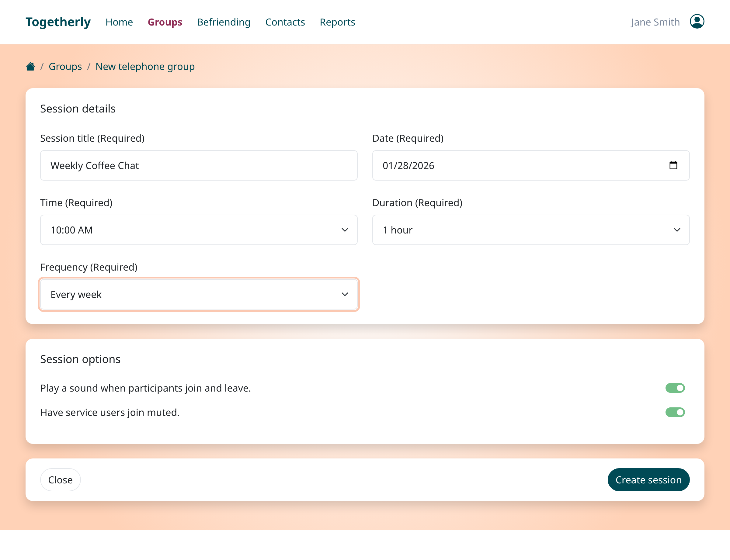Viewport: 730px width, 560px height.
Task: Open the Duration dropdown showing 1 hour
Action: coord(531,230)
